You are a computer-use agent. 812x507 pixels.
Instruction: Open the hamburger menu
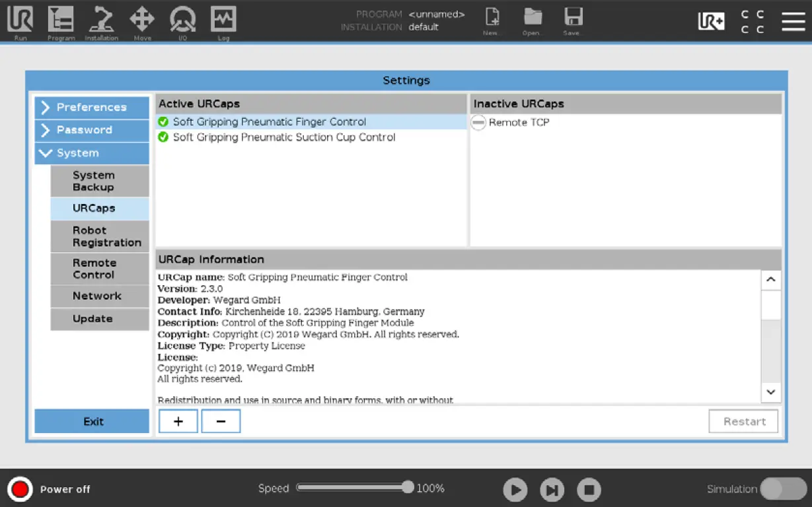click(x=794, y=22)
